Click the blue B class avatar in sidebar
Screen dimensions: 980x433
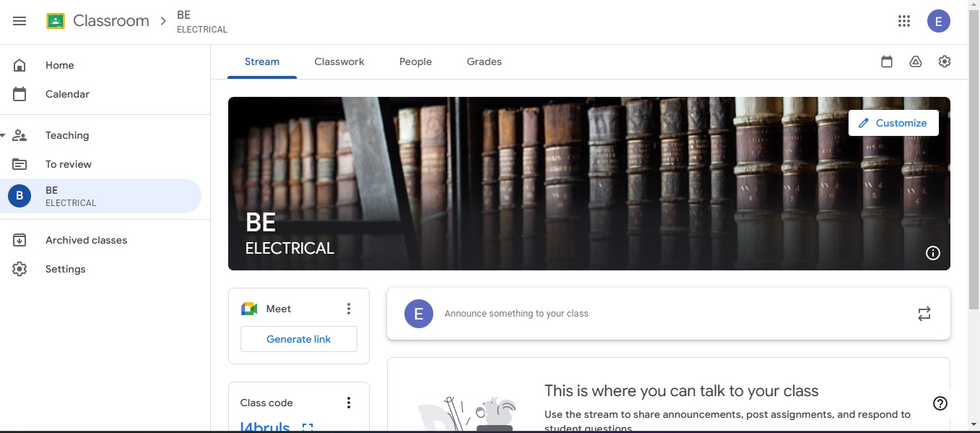(x=19, y=196)
